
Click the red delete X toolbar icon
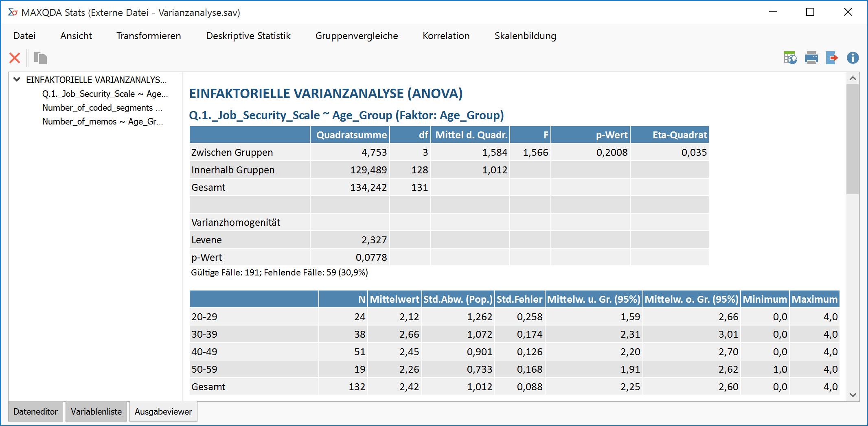point(15,58)
